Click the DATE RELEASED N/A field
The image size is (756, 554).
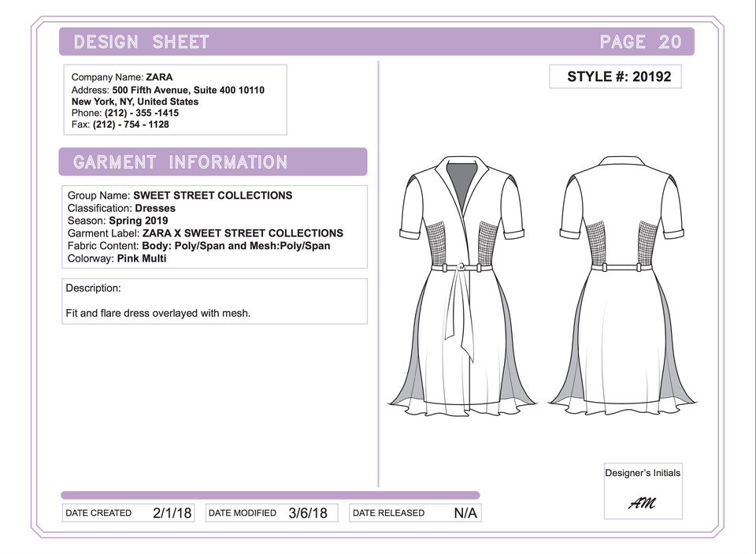(x=415, y=513)
